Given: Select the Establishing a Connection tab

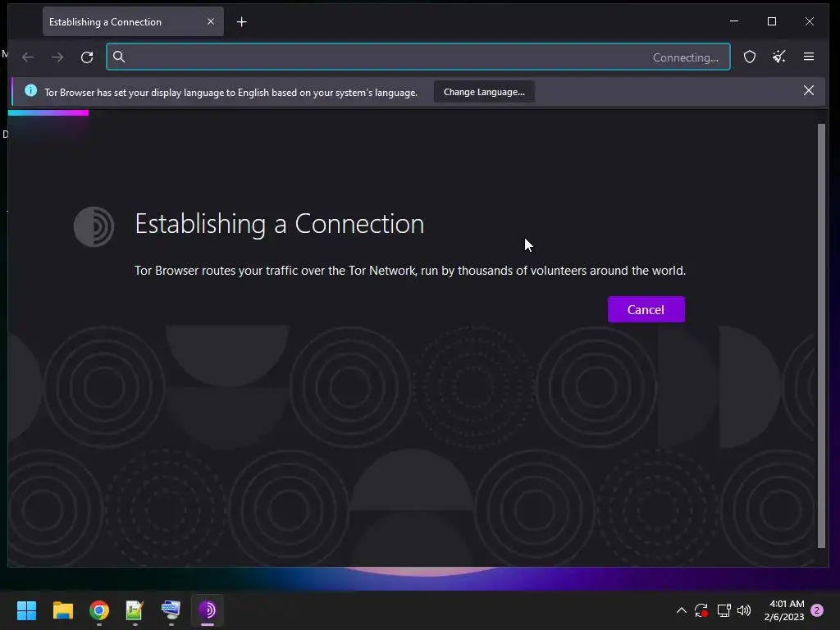Looking at the screenshot, I should click(133, 22).
